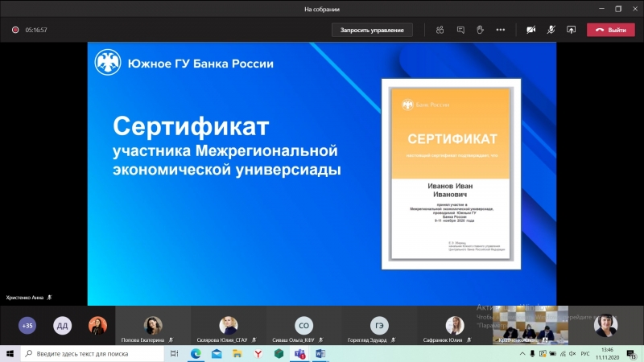Image resolution: width=644 pixels, height=362 pixels.
Task: Click the Bank of Russia eagle logo
Action: pos(108,63)
